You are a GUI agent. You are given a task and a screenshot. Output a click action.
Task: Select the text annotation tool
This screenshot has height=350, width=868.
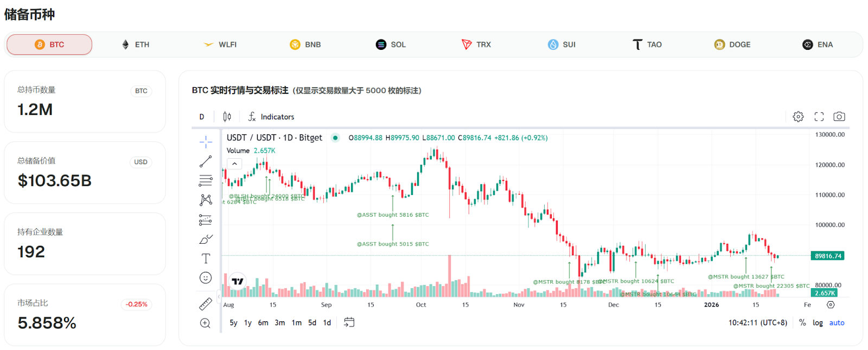click(x=205, y=258)
